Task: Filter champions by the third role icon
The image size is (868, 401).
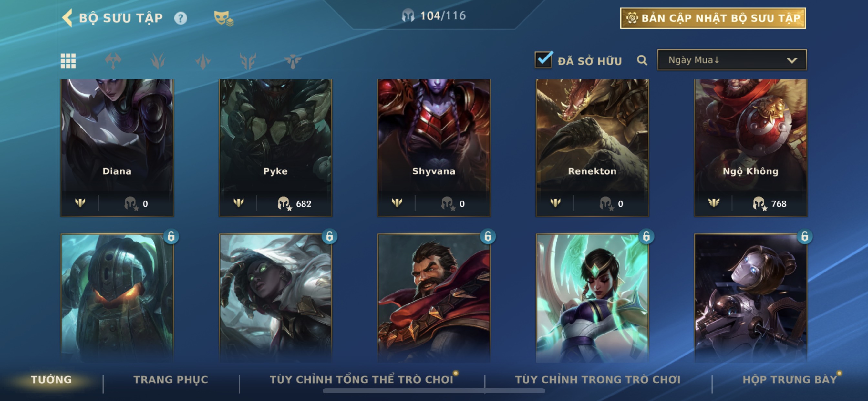Action: (x=203, y=61)
